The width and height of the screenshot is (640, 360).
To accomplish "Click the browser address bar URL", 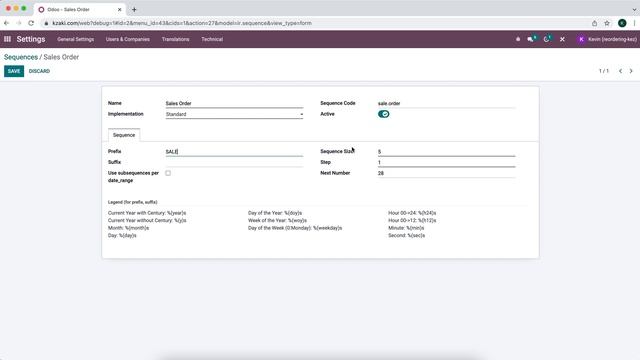I will [182, 23].
